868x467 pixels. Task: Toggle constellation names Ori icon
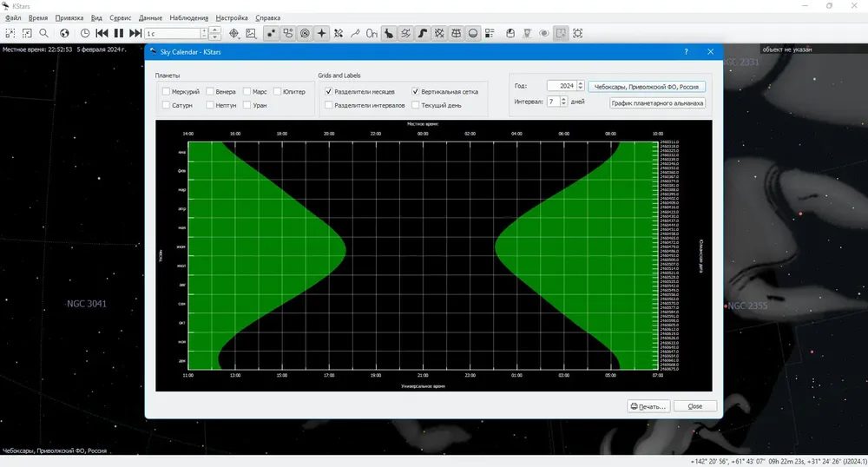pos(372,33)
